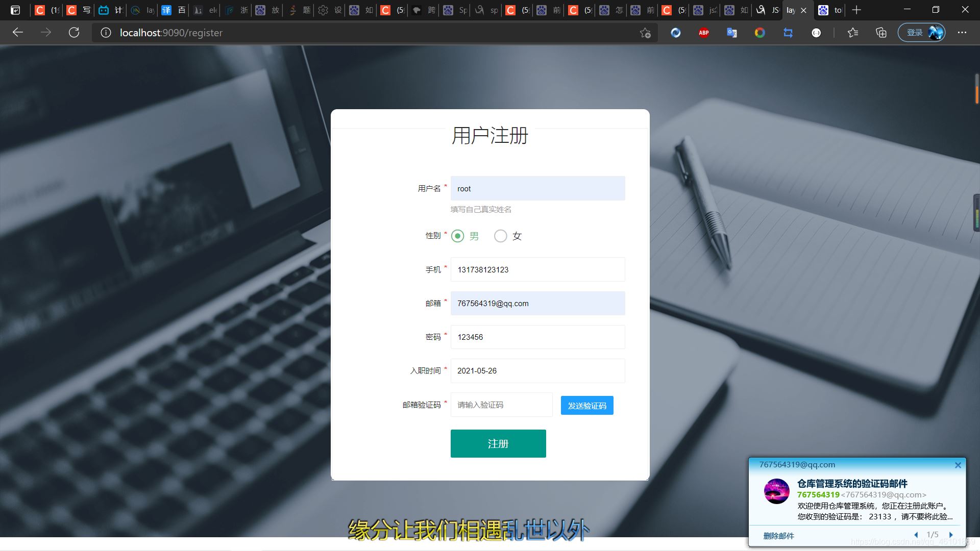This screenshot has height=551, width=980.
Task: Reload the register page
Action: (x=74, y=33)
